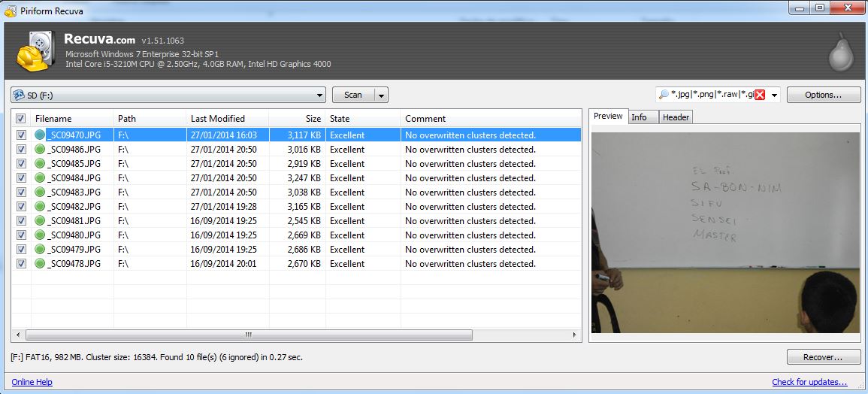
Task: Click the Recuva hard hat logo icon
Action: pos(32,51)
